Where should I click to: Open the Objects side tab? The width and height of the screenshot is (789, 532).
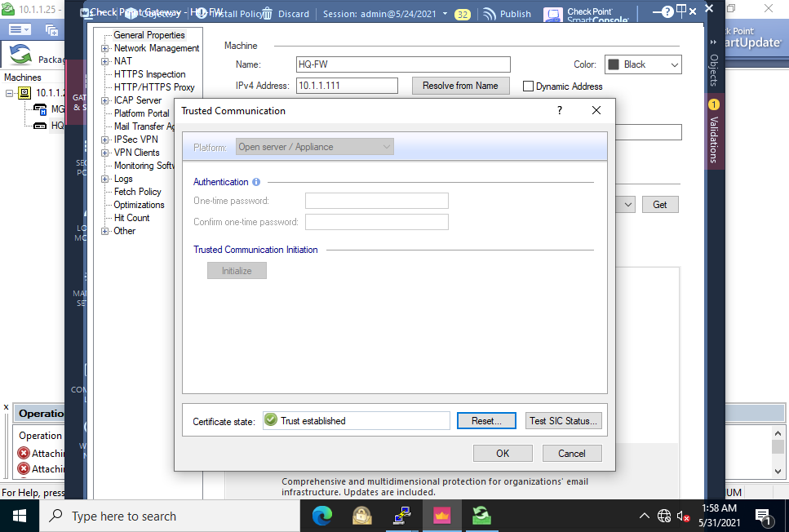click(713, 70)
